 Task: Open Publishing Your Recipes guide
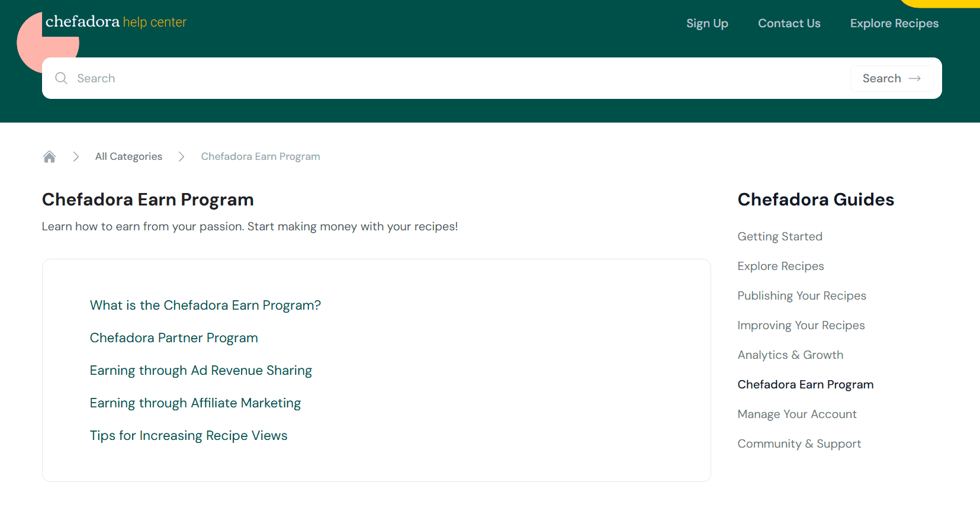(x=801, y=295)
